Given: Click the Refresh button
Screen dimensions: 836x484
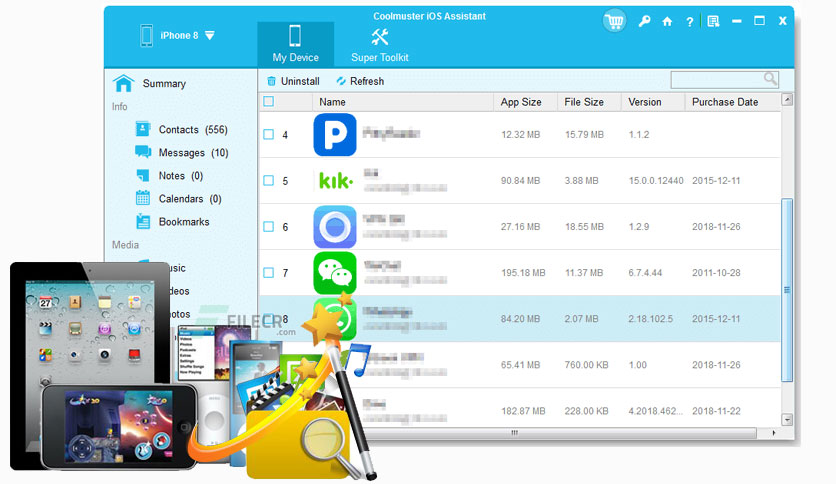Looking at the screenshot, I should (360, 81).
